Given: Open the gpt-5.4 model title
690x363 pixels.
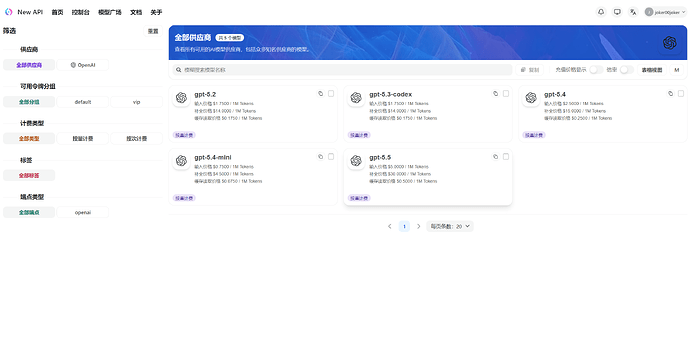Looking at the screenshot, I should tap(554, 94).
